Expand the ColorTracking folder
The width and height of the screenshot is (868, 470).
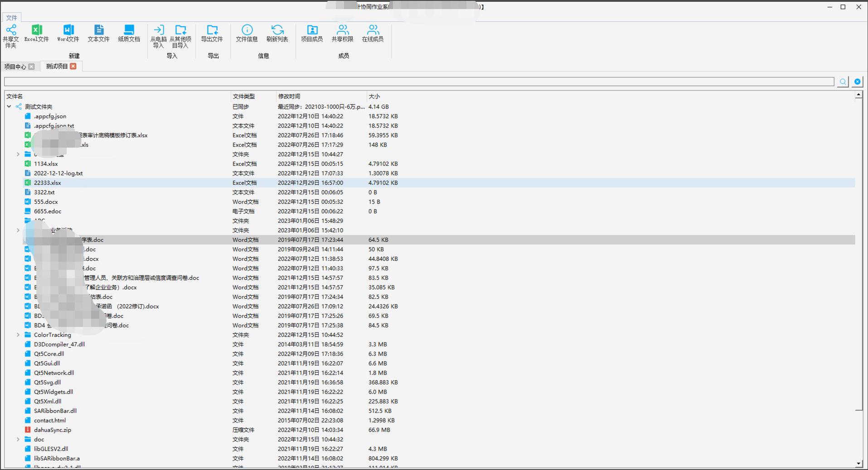click(18, 335)
